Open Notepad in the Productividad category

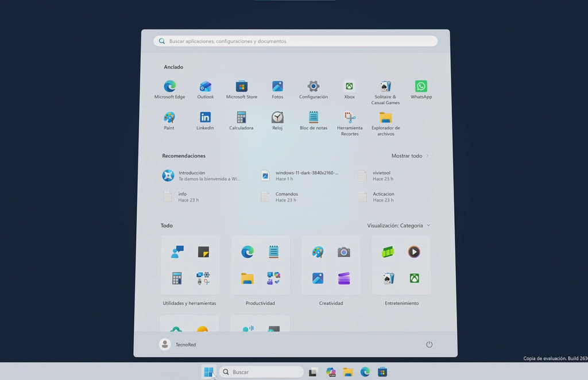[274, 252]
